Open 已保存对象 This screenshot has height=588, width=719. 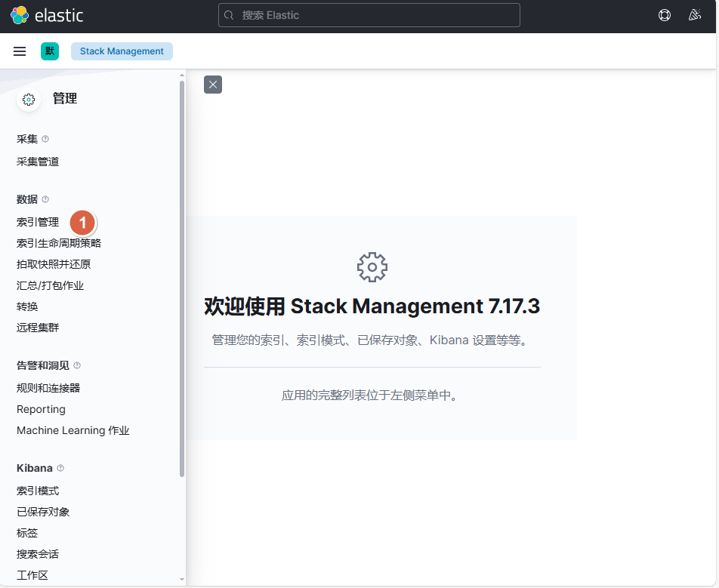tap(43, 512)
